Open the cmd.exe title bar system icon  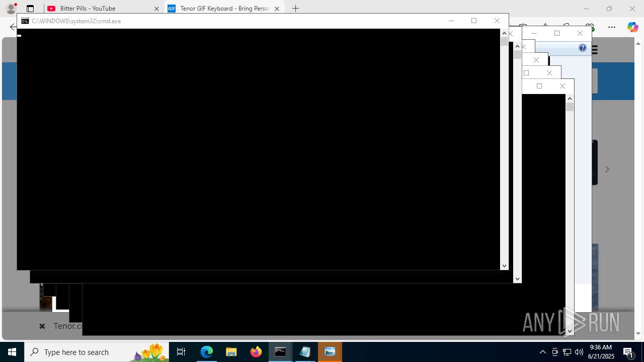click(x=25, y=21)
